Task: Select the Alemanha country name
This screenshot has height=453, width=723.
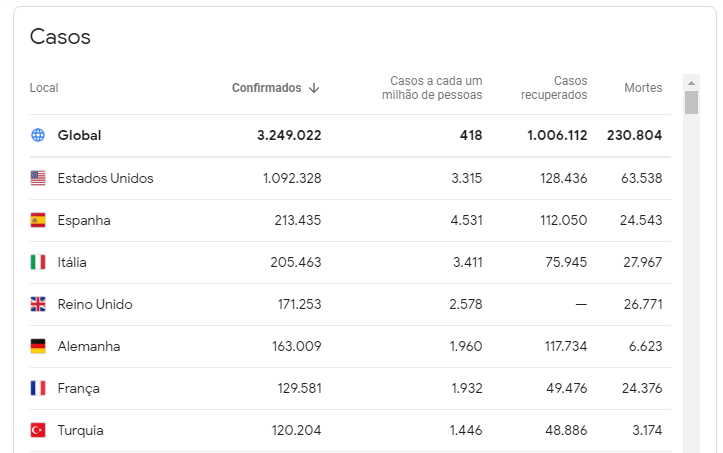Action: (x=89, y=346)
